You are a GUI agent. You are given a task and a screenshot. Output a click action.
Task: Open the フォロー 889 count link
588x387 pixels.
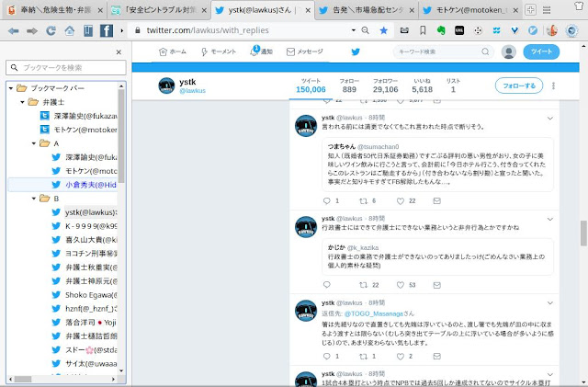(349, 86)
